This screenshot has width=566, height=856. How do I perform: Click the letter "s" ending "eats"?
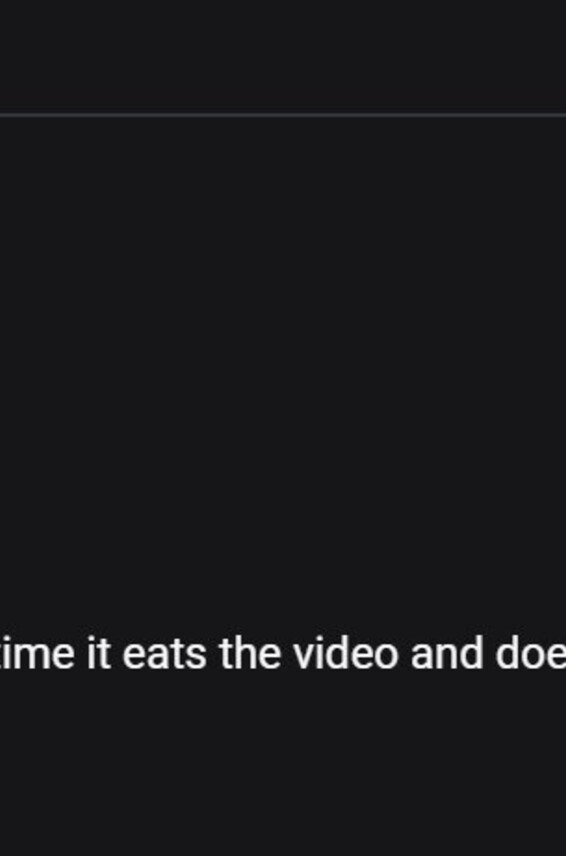coord(195,657)
